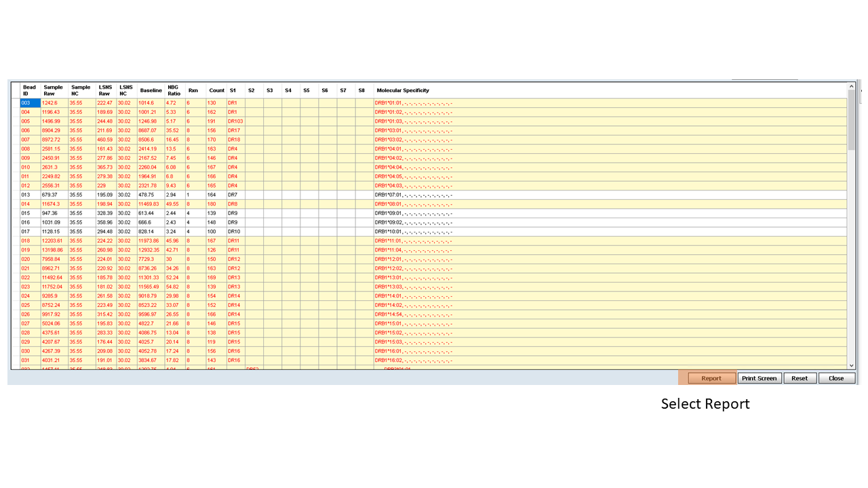The image size is (868, 488).
Task: Click Sample Raw value 13198.86
Action: (x=54, y=249)
